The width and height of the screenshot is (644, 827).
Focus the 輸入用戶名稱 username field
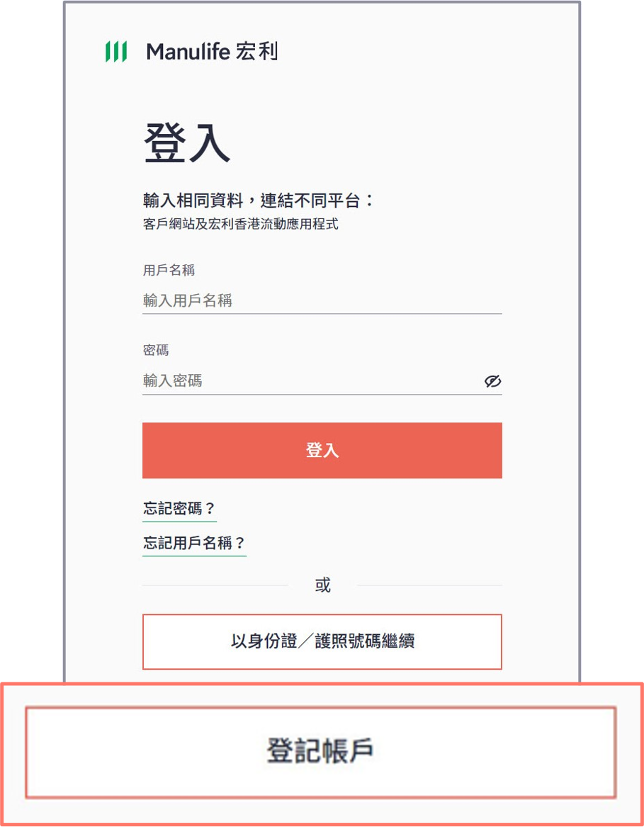(x=322, y=301)
